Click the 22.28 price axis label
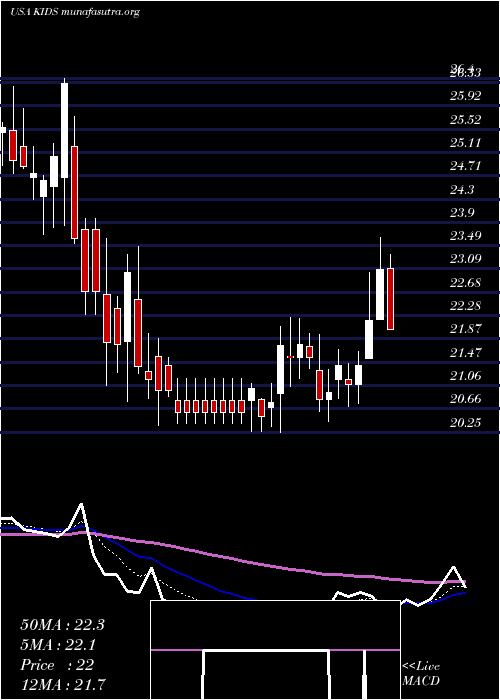This screenshot has width=500, height=700. coord(465,306)
